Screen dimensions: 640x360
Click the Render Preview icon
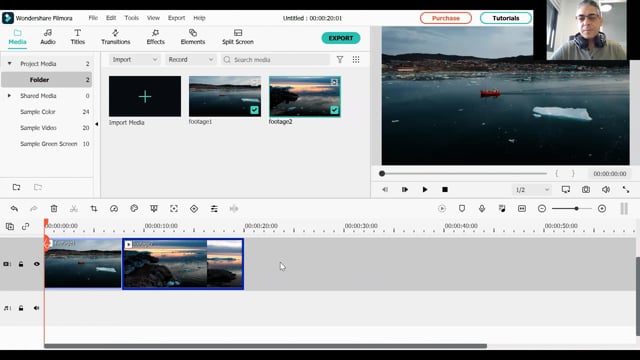click(x=442, y=209)
